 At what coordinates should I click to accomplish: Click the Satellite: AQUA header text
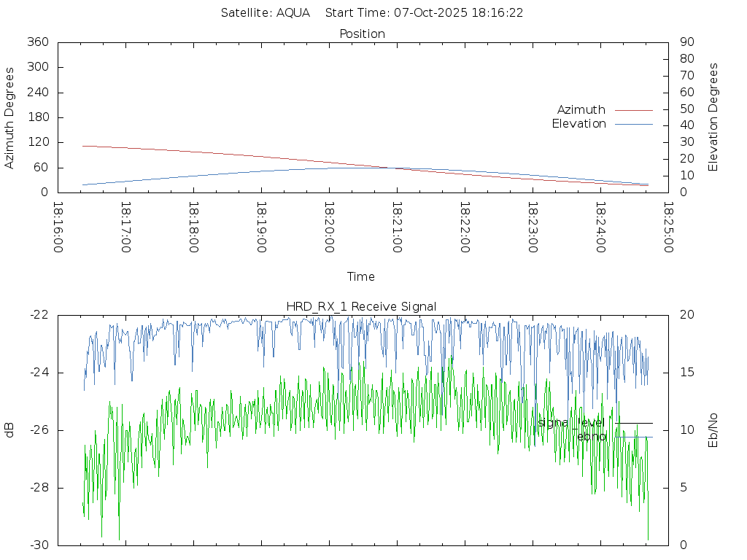pos(266,12)
